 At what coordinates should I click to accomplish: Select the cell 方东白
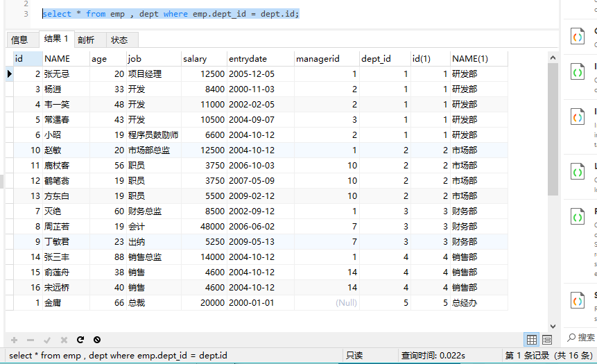click(67, 196)
